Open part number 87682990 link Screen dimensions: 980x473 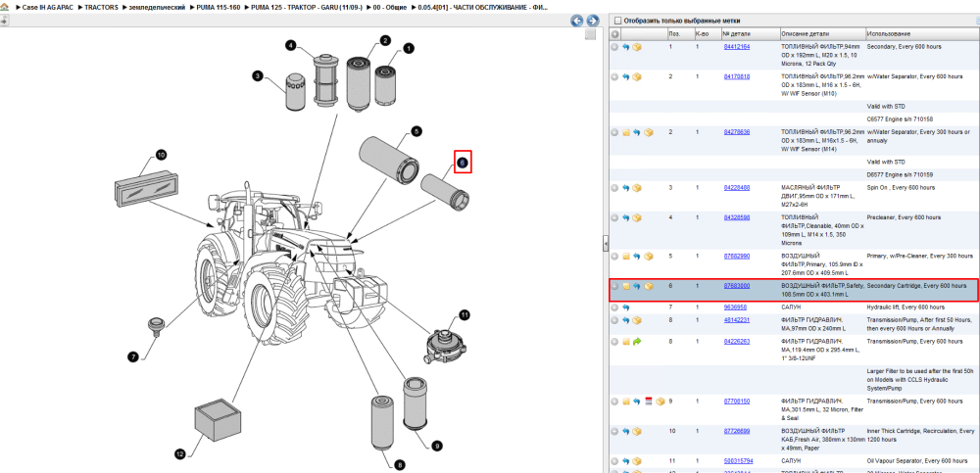[x=737, y=257]
